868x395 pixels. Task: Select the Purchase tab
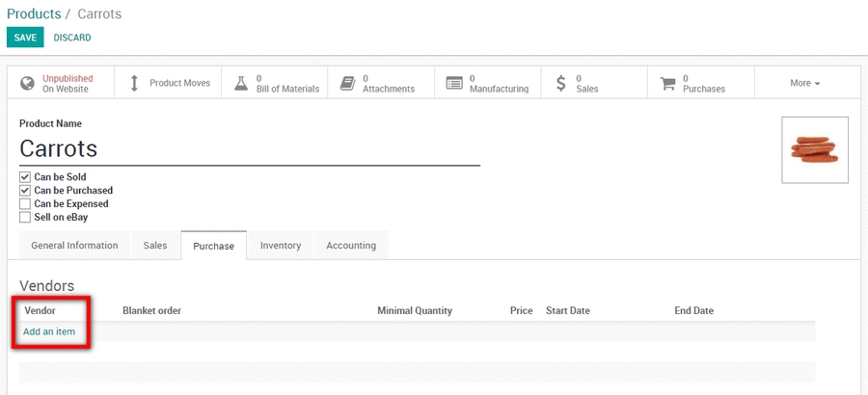click(214, 246)
